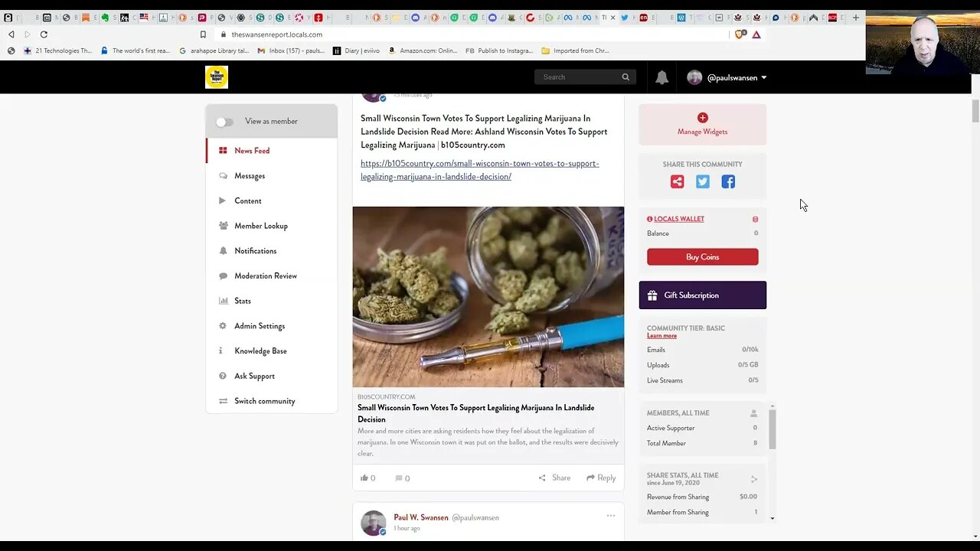Open Notifications in sidebar
Image resolution: width=980 pixels, height=551 pixels.
tap(272, 251)
